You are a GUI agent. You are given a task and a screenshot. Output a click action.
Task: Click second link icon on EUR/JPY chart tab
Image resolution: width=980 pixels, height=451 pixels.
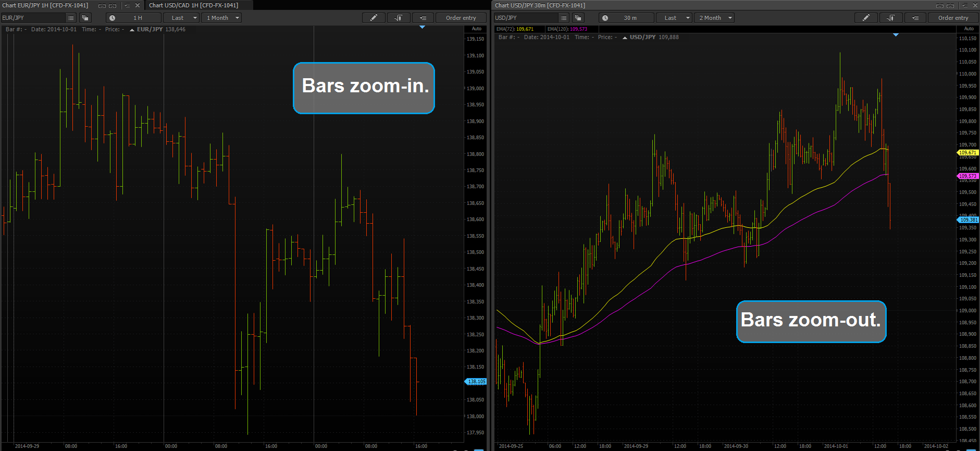click(x=113, y=5)
